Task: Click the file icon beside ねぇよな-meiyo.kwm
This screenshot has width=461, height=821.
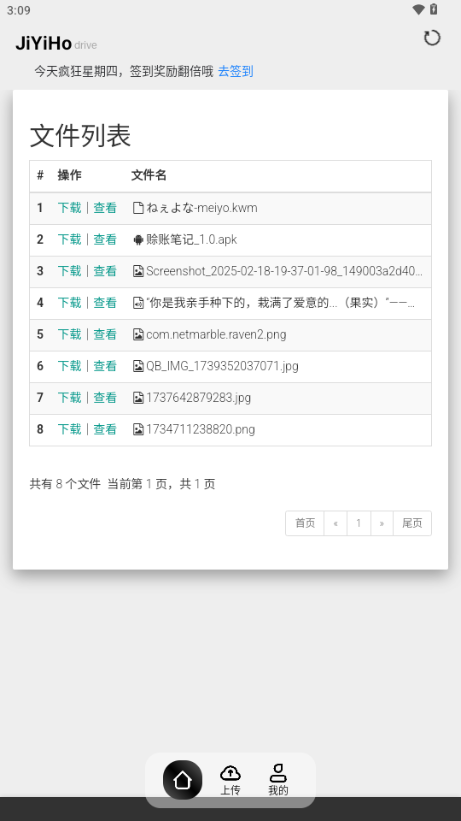Action: (x=138, y=208)
